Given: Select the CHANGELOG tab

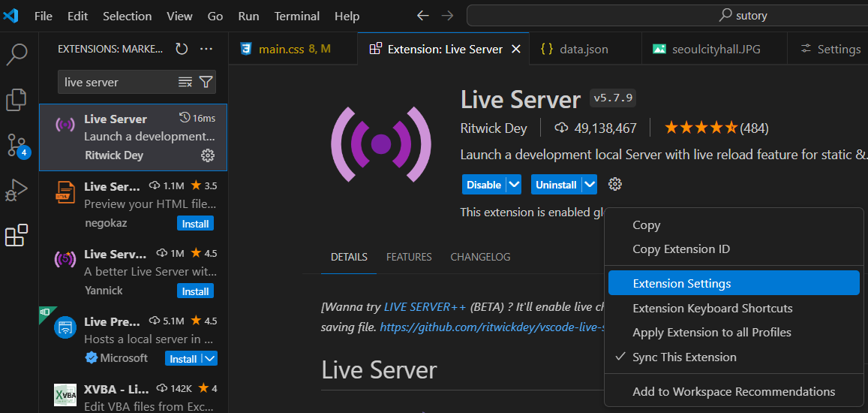Looking at the screenshot, I should click(x=480, y=258).
